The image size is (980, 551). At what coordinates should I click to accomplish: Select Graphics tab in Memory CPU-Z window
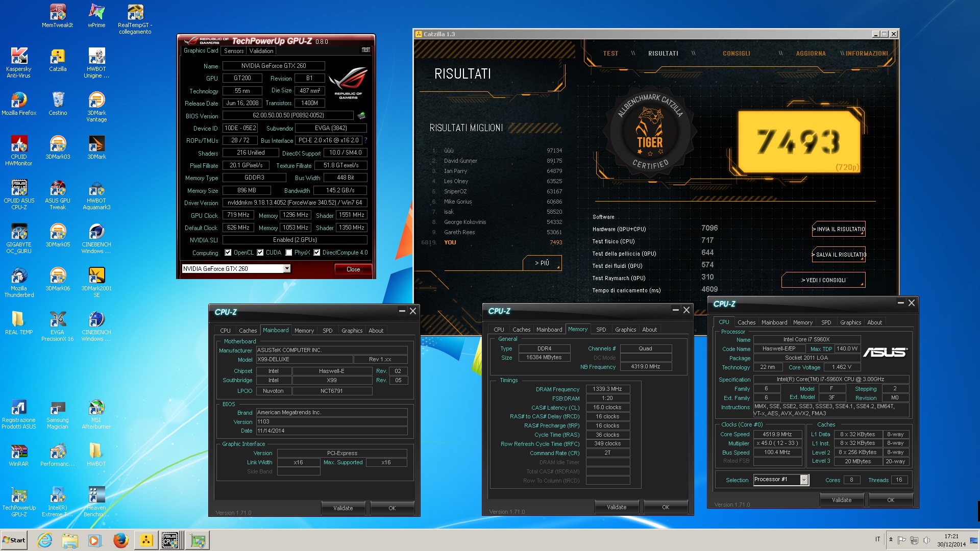[x=625, y=330]
